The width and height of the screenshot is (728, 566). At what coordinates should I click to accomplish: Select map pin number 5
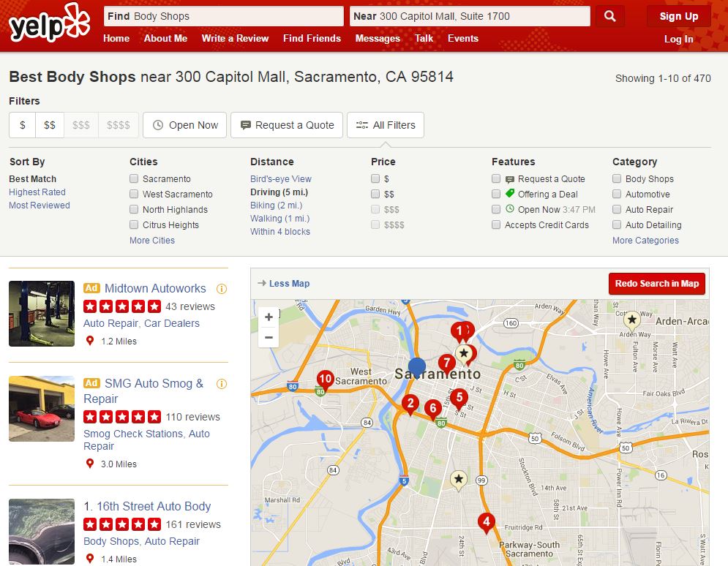click(459, 399)
